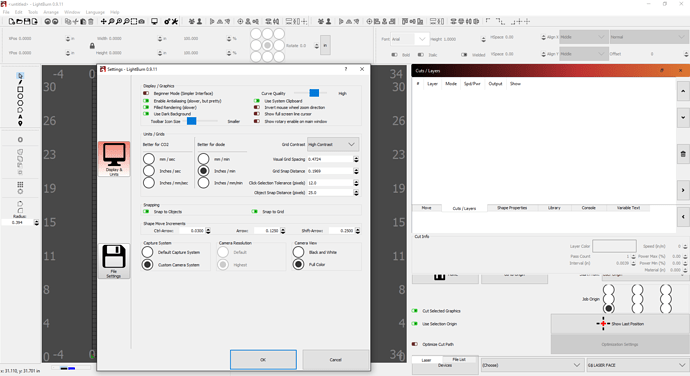The height and width of the screenshot is (376, 690).
Task: Select the line draw pencil tool
Action: pos(20,82)
